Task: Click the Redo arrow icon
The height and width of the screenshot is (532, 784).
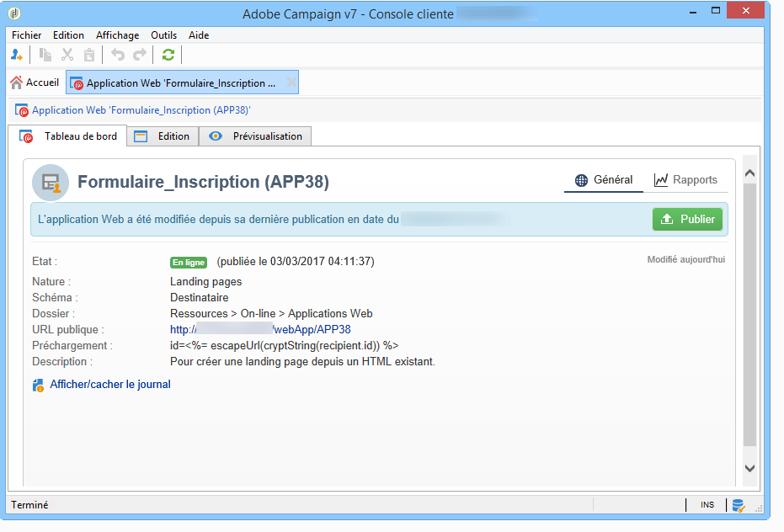Action: (x=140, y=55)
